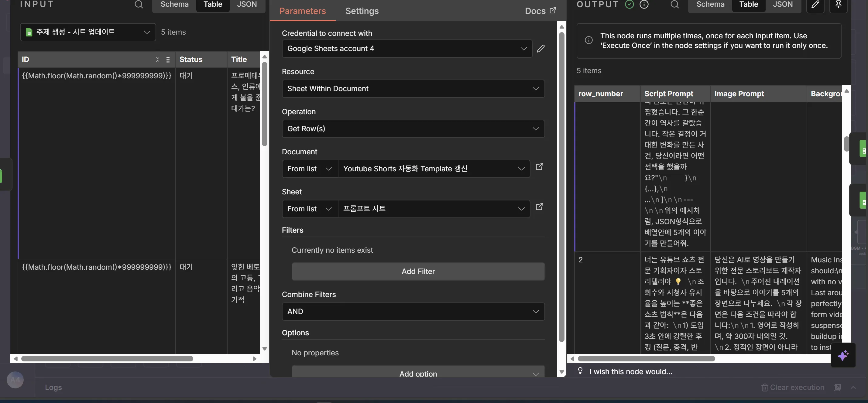Open the Parameters tab
Viewport: 868px width, 403px height.
pos(302,11)
